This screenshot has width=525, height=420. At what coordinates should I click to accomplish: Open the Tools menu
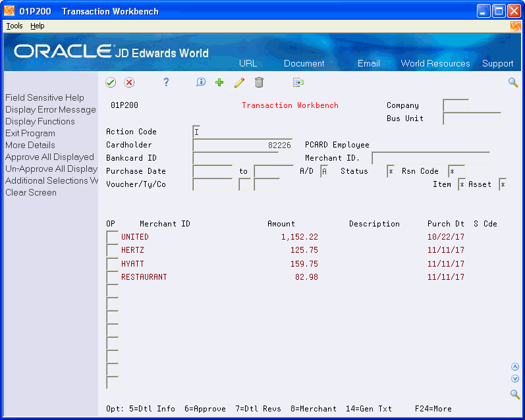(x=14, y=26)
